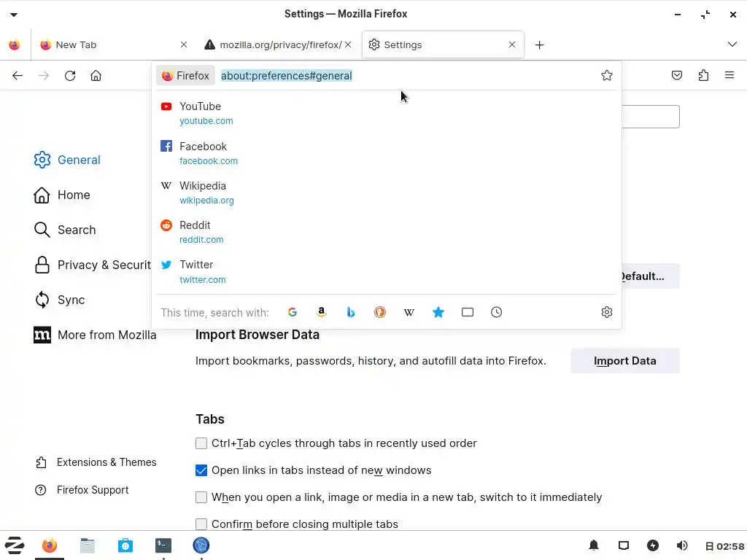Open Software store from the taskbar
Screen dimensions: 747x560
tap(125, 545)
